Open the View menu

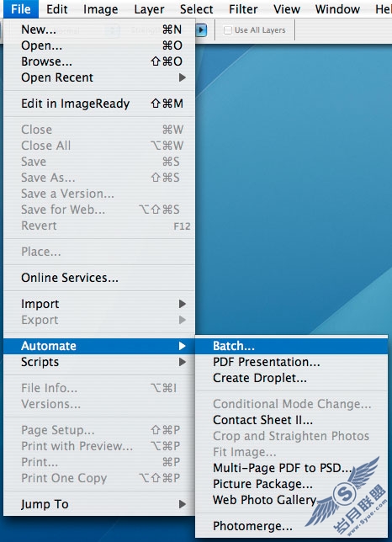pyautogui.click(x=287, y=9)
